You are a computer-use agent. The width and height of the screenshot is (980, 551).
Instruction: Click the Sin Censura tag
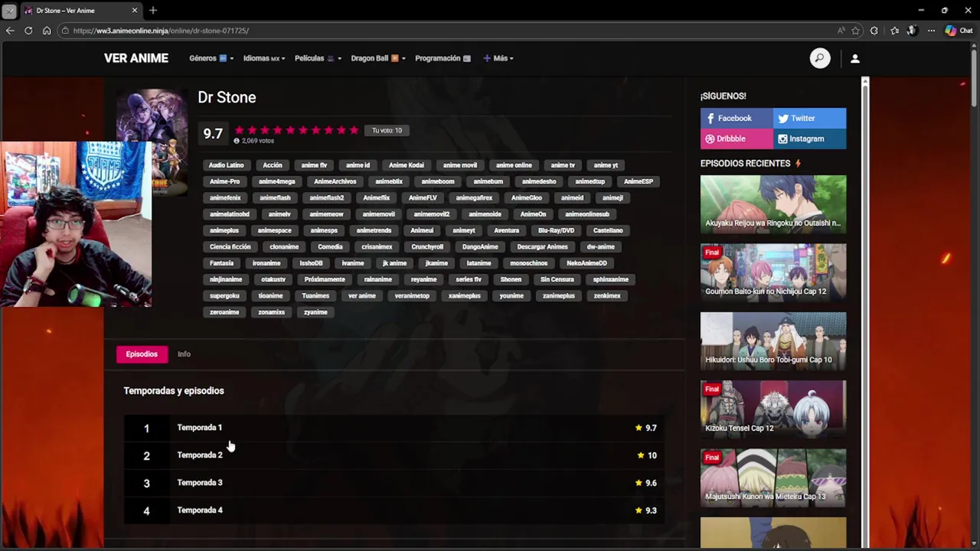(557, 279)
